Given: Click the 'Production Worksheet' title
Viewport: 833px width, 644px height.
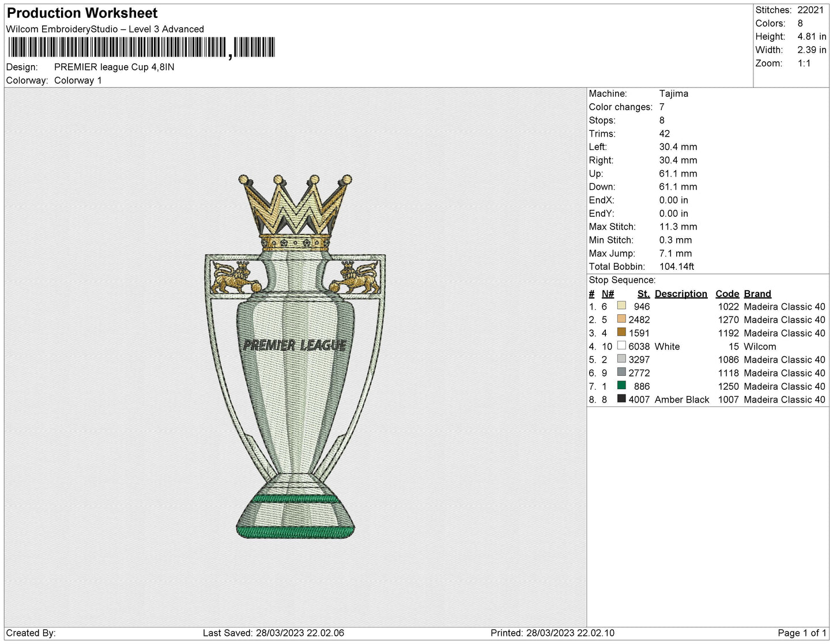Looking at the screenshot, I should [82, 13].
